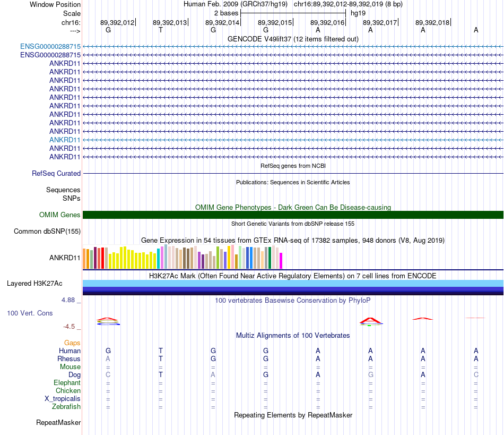The image size is (504, 435).
Task: Click 'Publications: Sequences in Scientific Articles' title
Action: 293,182
